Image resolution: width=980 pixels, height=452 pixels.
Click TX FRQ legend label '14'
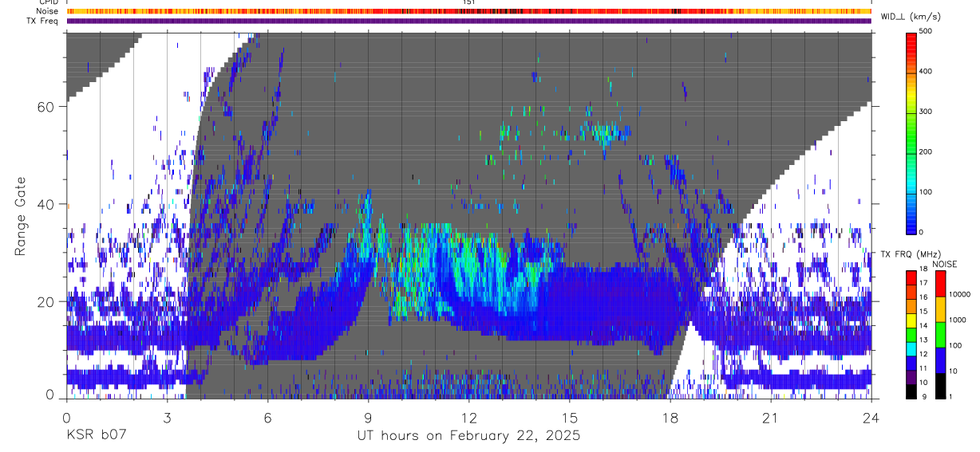pos(923,326)
